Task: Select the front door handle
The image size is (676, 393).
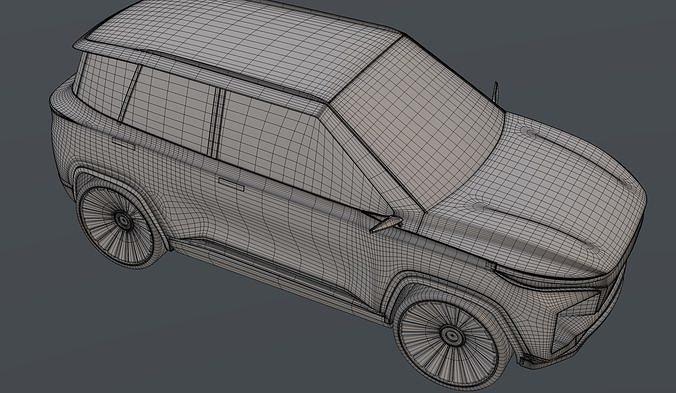Action: pyautogui.click(x=232, y=184)
